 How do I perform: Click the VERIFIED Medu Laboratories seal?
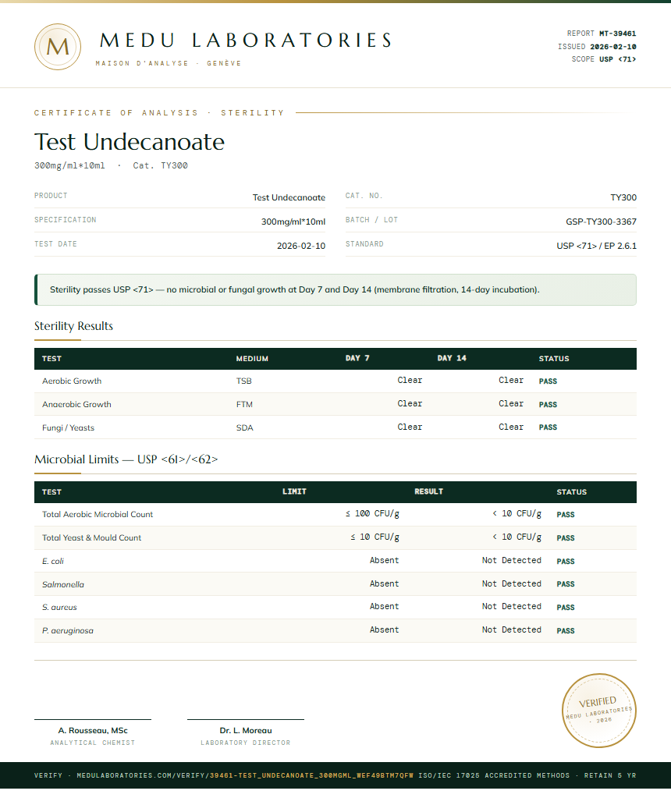click(599, 710)
